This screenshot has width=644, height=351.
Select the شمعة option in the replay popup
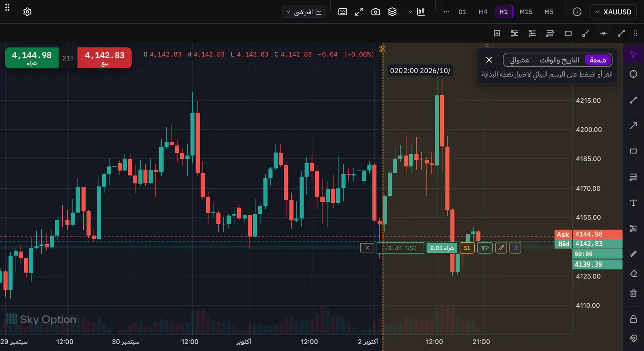click(598, 60)
